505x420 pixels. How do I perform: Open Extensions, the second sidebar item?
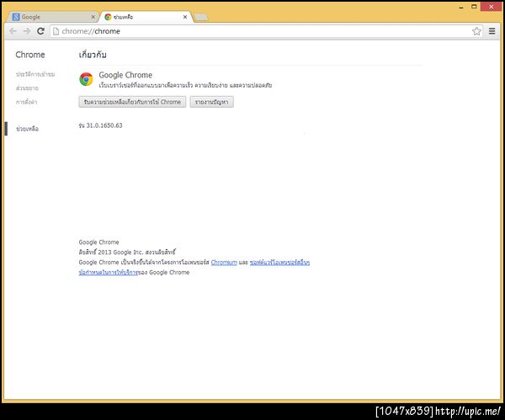[x=28, y=88]
